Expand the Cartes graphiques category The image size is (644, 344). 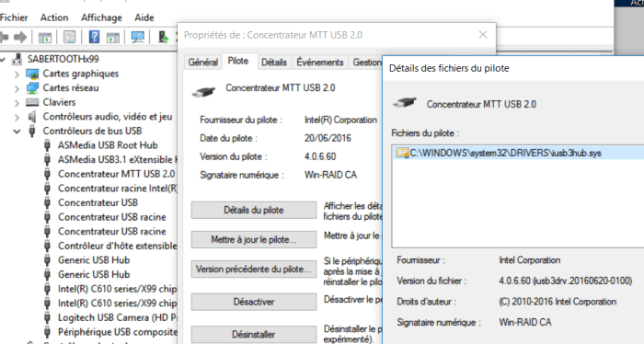pos(17,75)
